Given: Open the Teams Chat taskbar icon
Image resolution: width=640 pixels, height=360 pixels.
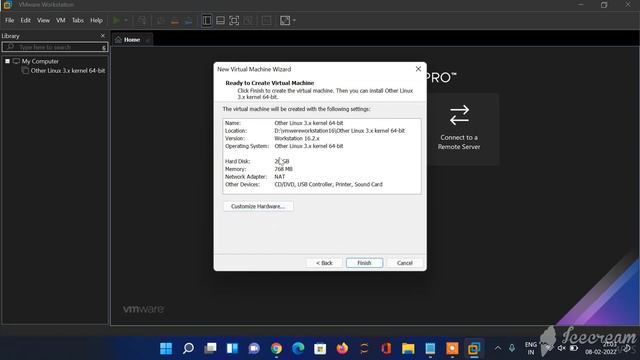Looking at the screenshot, I should point(254,348).
